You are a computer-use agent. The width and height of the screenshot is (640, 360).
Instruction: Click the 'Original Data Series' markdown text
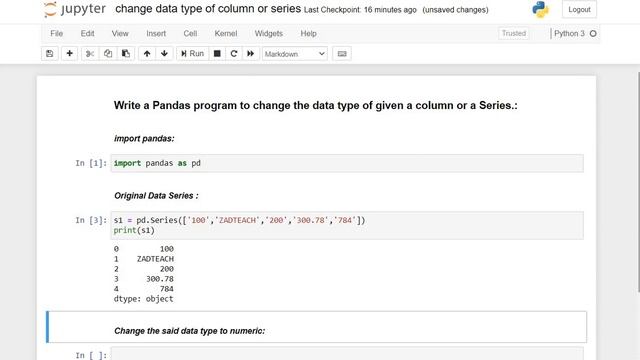[x=156, y=196]
